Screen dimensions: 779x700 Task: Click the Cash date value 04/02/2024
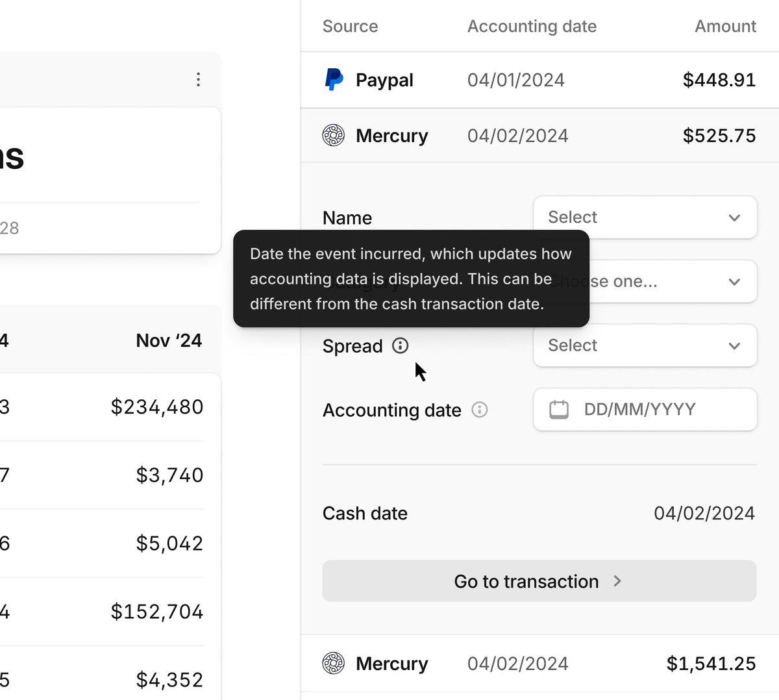click(x=704, y=513)
